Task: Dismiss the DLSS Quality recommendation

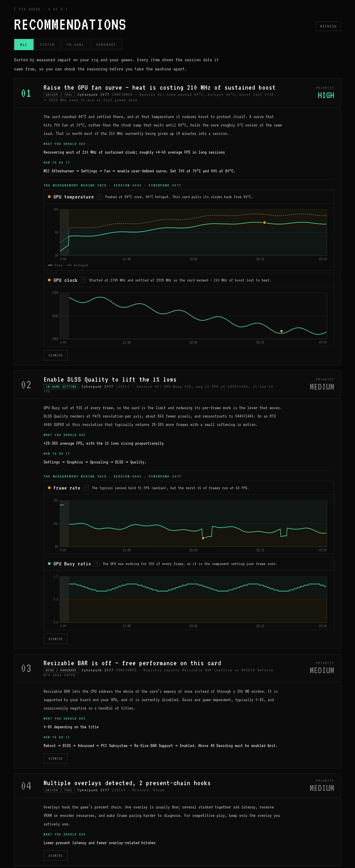Action: pos(55,639)
